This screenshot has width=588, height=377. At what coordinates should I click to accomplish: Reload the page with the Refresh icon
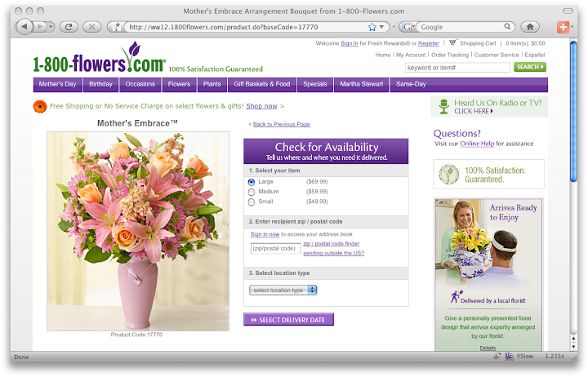pos(69,27)
